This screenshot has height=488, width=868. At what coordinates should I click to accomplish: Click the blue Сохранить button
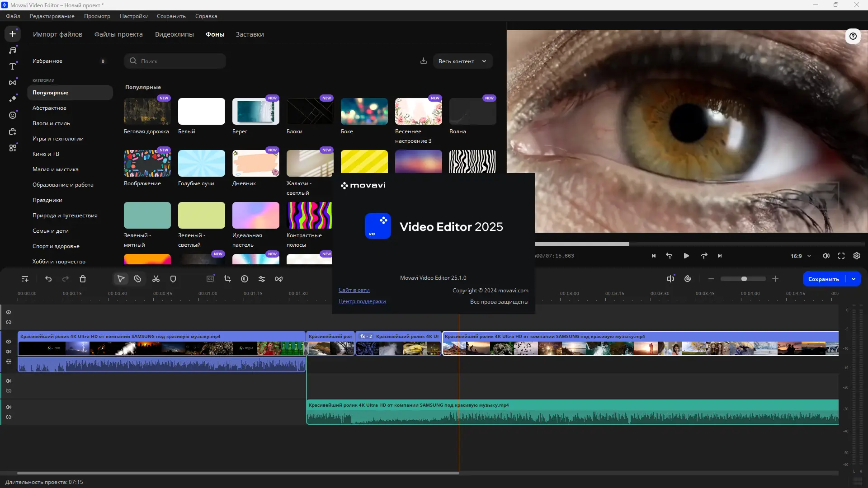[823, 279]
